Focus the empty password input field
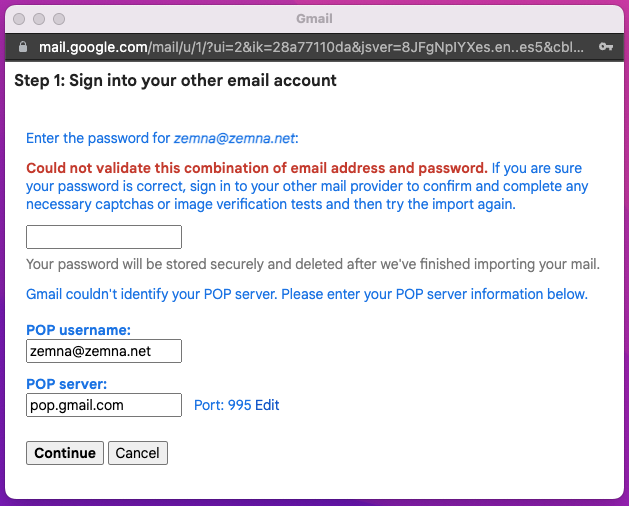Image resolution: width=629 pixels, height=506 pixels. [104, 237]
